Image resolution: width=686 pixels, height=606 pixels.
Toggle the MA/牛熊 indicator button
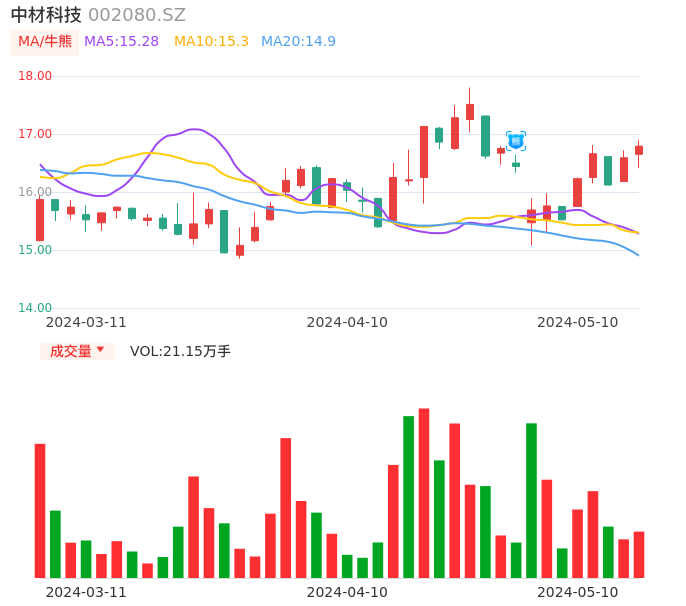(x=45, y=42)
